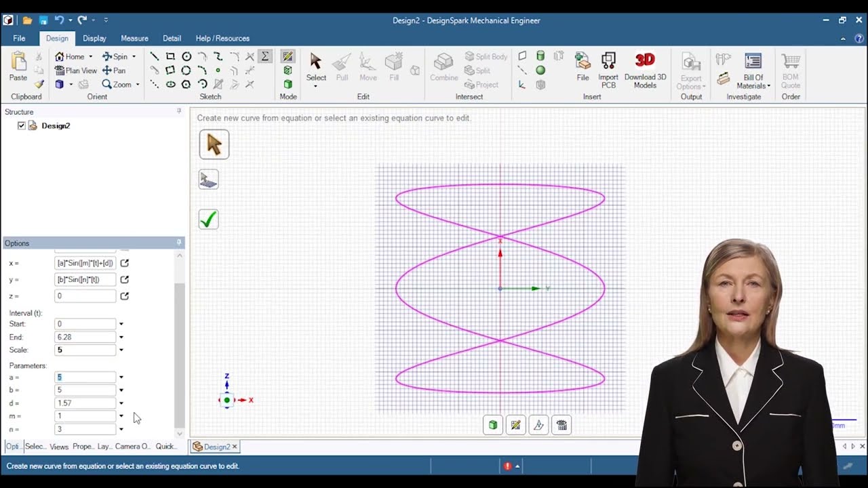
Task: Pin the Options panel
Action: (179, 243)
